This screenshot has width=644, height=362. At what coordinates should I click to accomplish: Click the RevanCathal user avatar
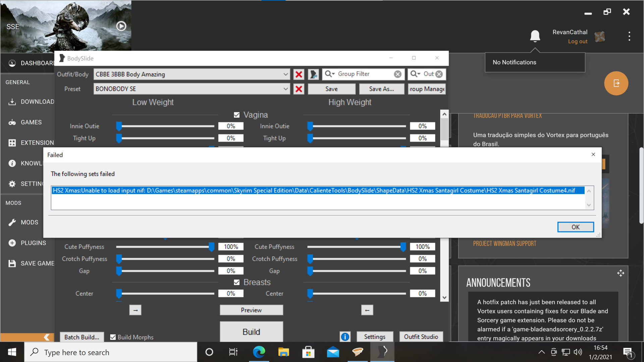(x=599, y=37)
